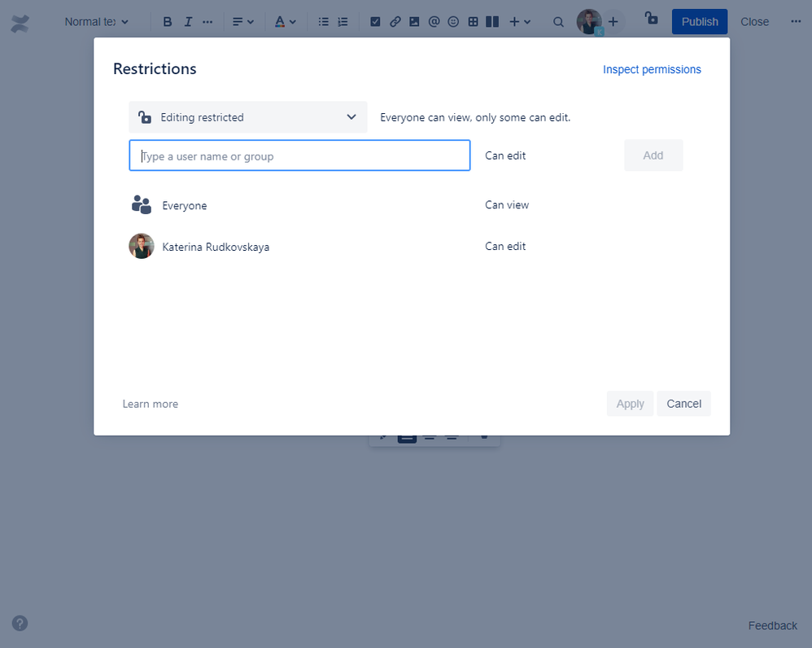Screen dimensions: 812x648
Task: Click Can edit next to Katerina Rudkovskaya
Action: 505,247
